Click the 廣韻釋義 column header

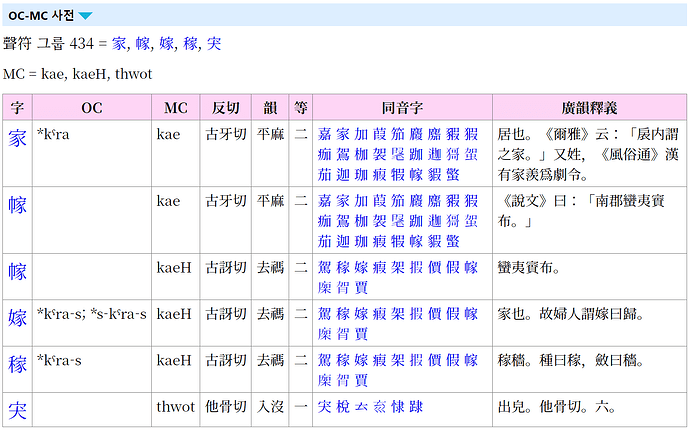click(x=590, y=107)
